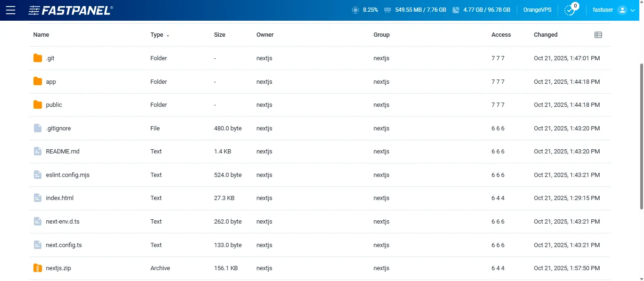This screenshot has width=644, height=281.
Task: Click the nextjs.zip archive icon
Action: pyautogui.click(x=38, y=268)
